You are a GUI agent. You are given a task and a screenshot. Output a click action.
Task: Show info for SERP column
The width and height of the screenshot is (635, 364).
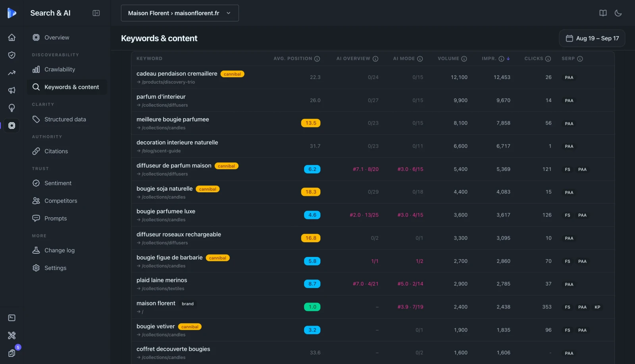pyautogui.click(x=580, y=59)
